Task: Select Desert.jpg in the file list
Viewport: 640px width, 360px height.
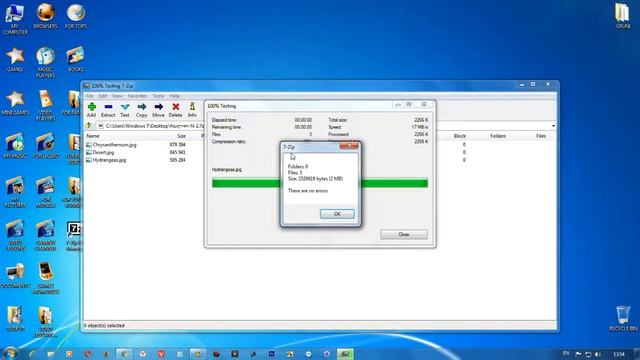Action: coord(103,152)
